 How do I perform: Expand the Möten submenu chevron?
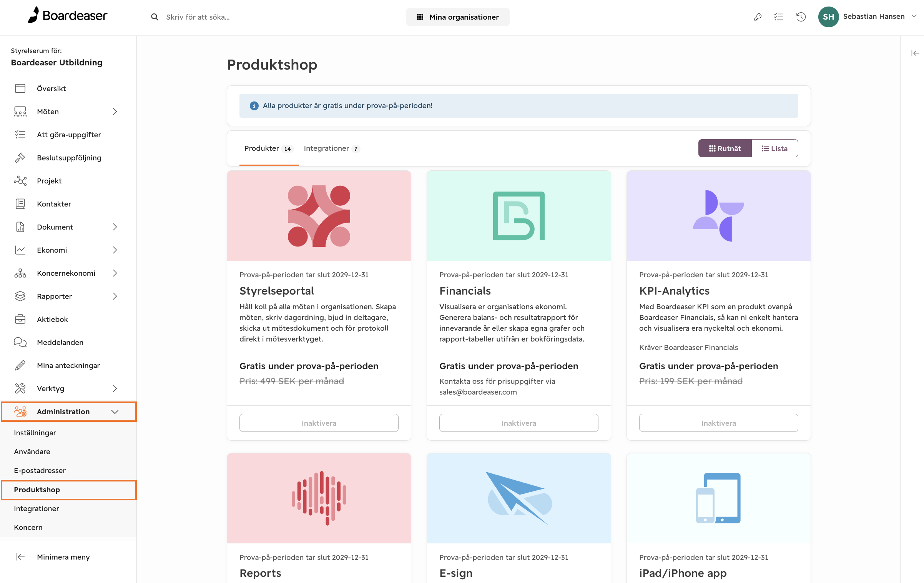[115, 112]
